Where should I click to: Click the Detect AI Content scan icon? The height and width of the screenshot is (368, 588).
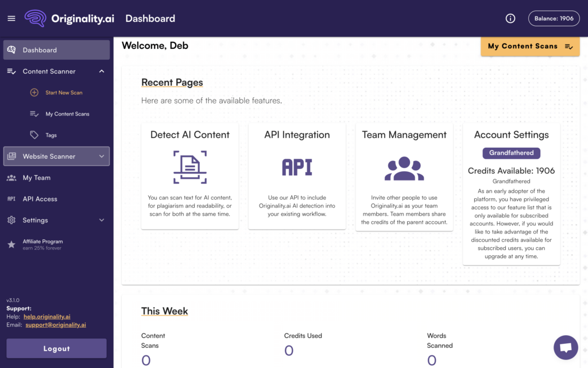pyautogui.click(x=189, y=167)
